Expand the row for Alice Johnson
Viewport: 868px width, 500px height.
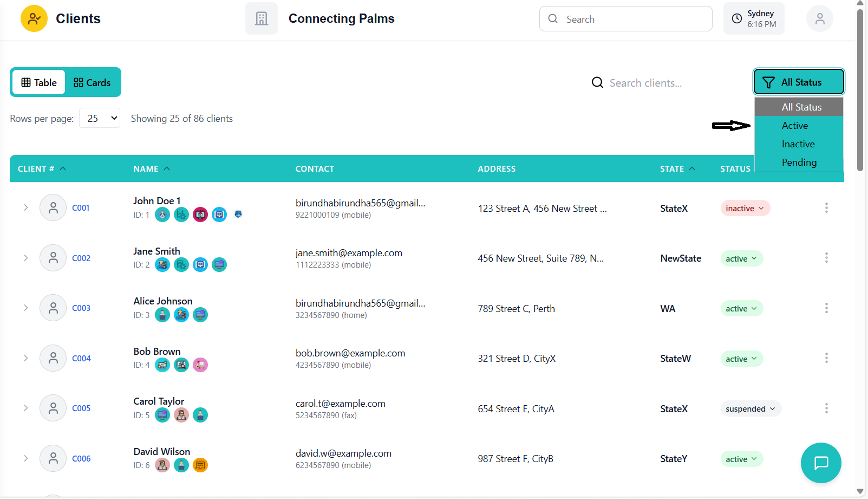[25, 308]
